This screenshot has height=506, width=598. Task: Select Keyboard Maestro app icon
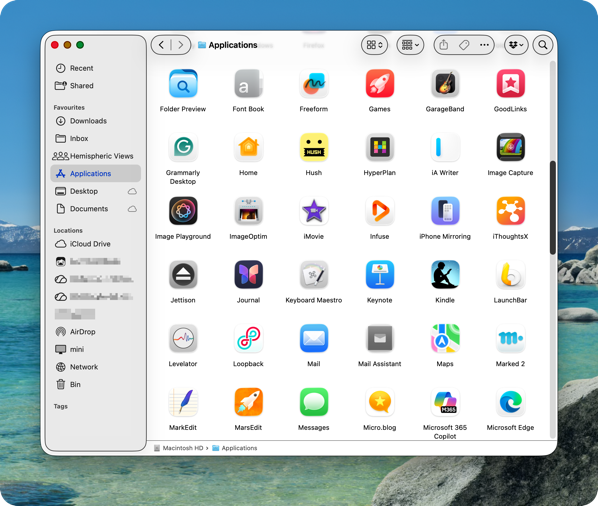(x=314, y=275)
